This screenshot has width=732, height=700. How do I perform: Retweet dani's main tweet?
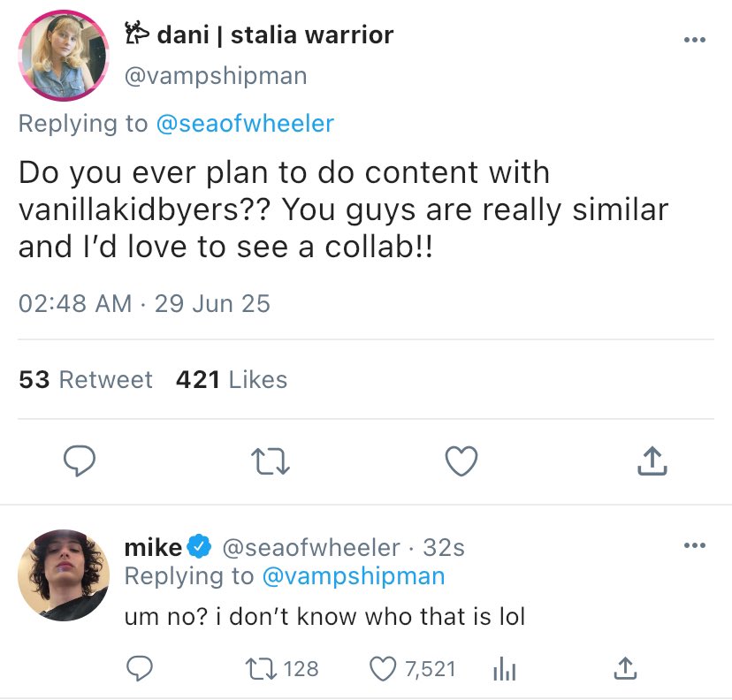267,460
